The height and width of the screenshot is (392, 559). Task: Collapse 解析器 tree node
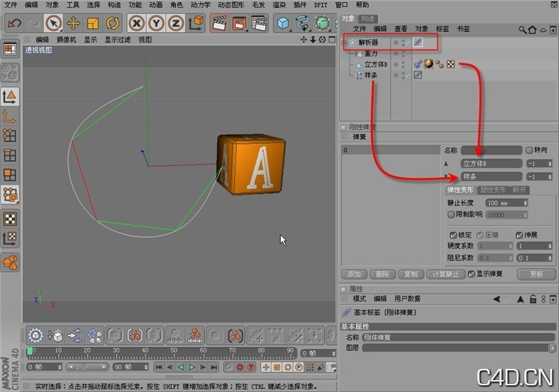click(344, 42)
